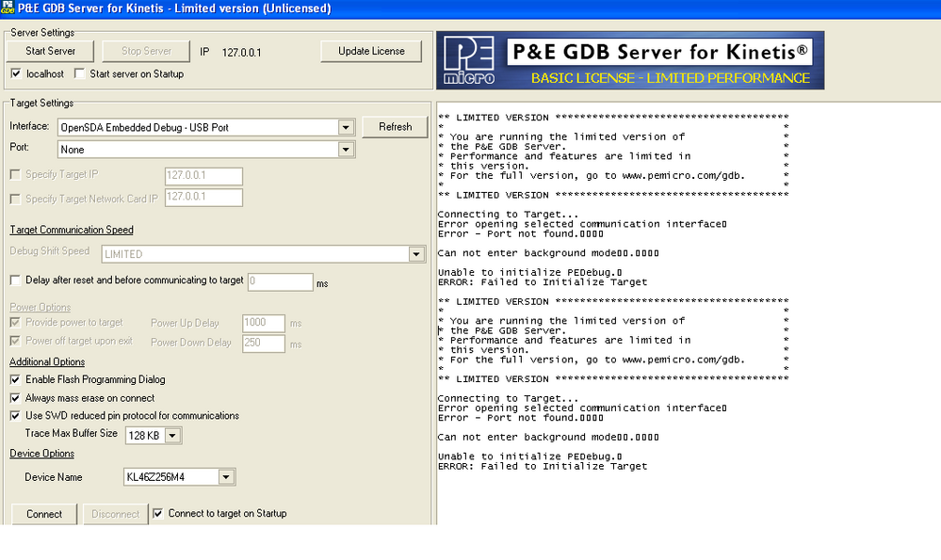Image resolution: width=941 pixels, height=560 pixels.
Task: Click the greyed Stop Server button
Action: (146, 51)
